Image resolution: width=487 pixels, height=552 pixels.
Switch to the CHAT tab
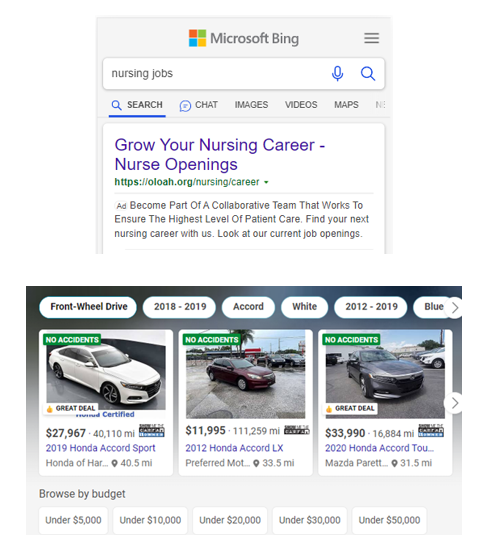(199, 105)
